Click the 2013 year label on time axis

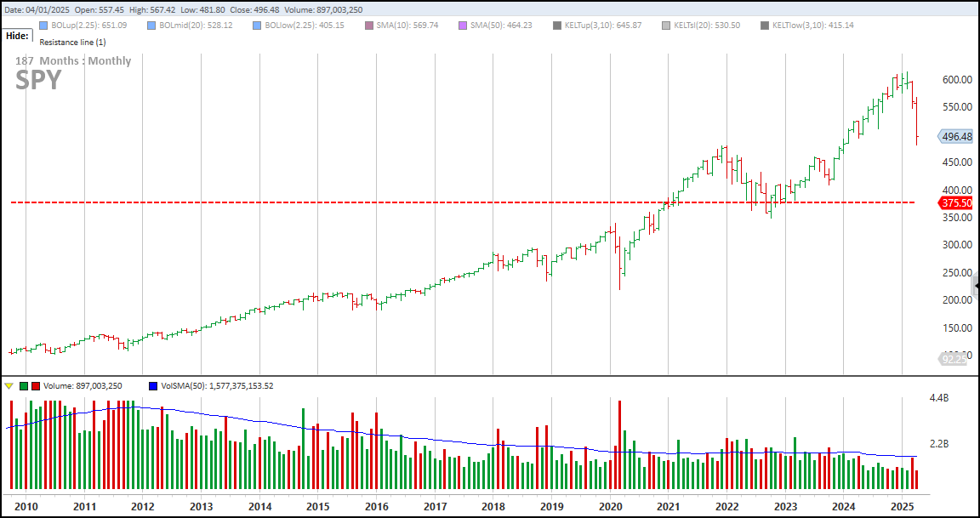[202, 505]
